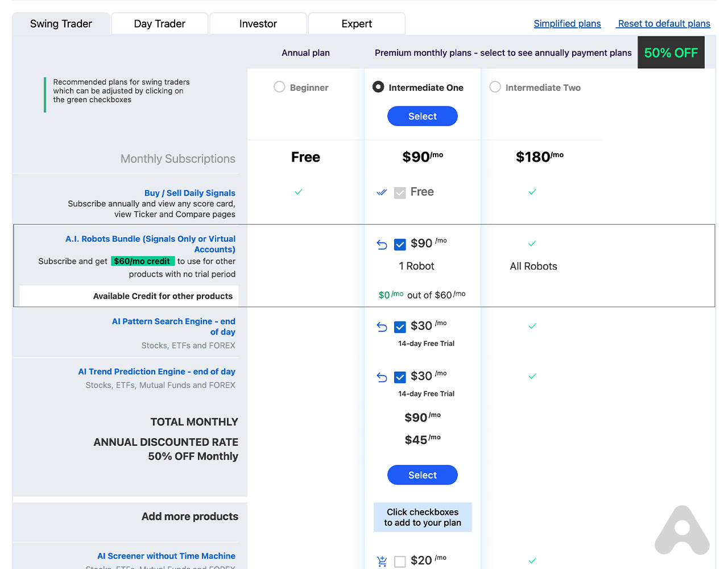Select the Beginner plan radio button
Viewport: 728px width, 569px height.
click(279, 87)
